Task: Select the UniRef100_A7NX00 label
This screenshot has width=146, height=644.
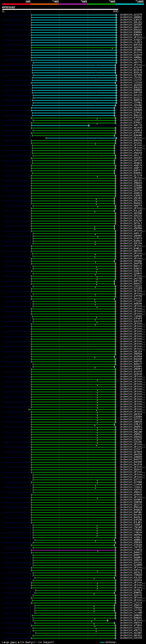Action: point(131,151)
